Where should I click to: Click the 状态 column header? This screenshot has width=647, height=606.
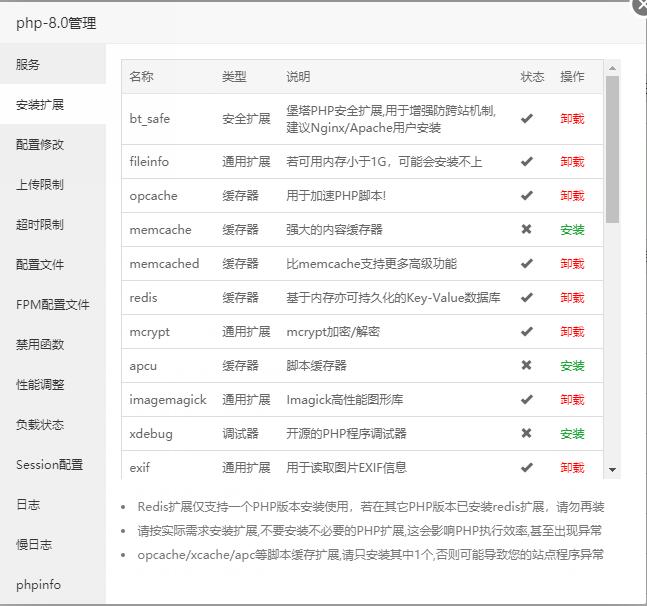(532, 77)
